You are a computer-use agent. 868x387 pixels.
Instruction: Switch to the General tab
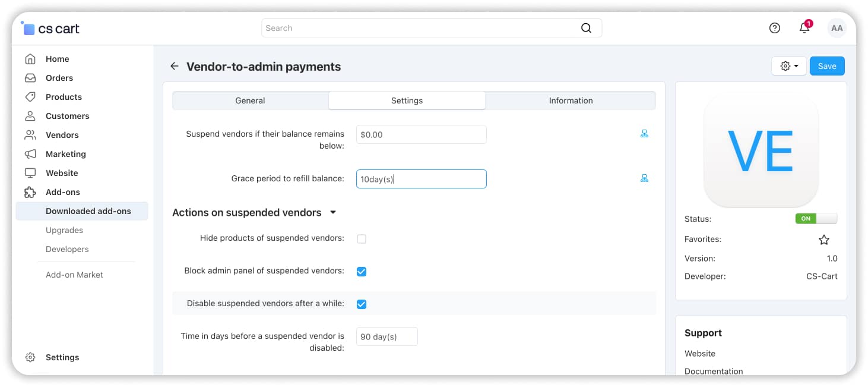pos(250,100)
